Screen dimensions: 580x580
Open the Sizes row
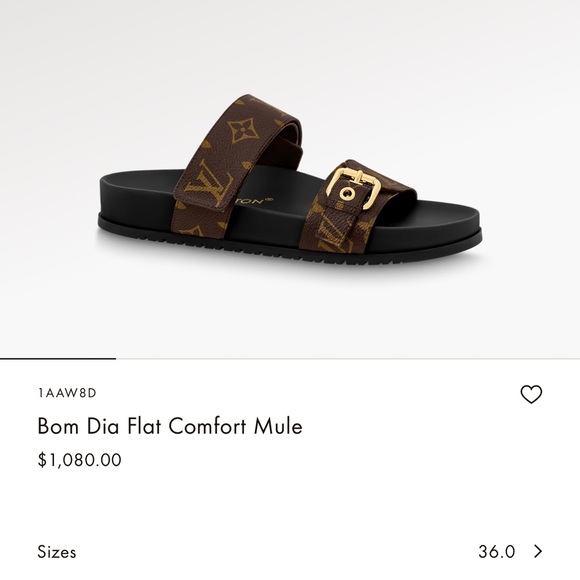(290, 552)
